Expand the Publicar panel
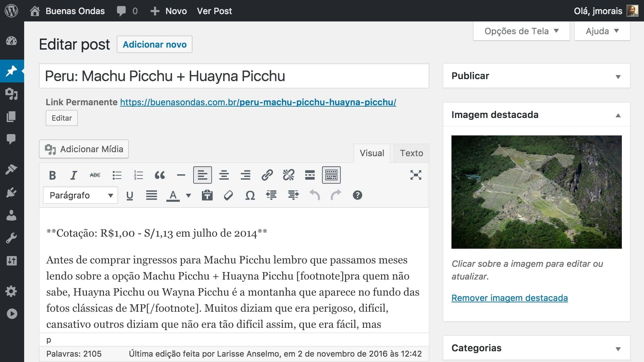 (618, 77)
